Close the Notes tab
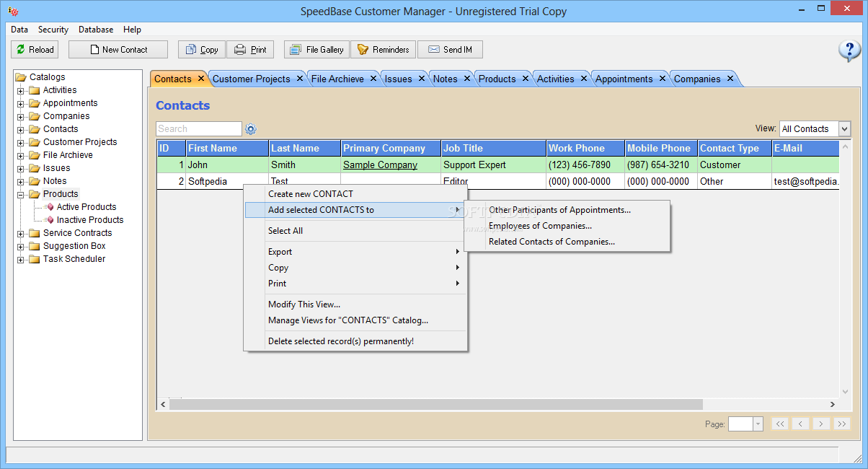The height and width of the screenshot is (469, 868). click(x=467, y=79)
